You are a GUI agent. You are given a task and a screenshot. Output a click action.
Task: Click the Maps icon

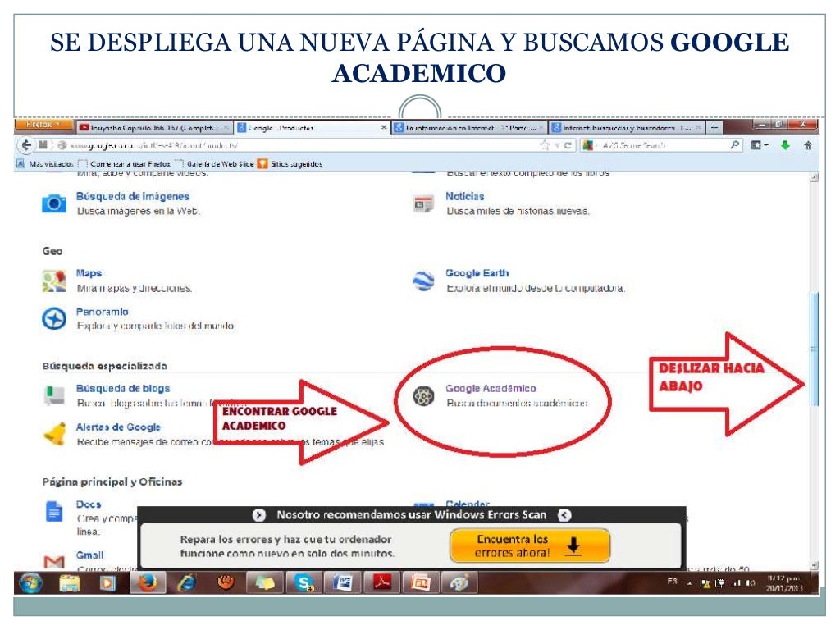[54, 281]
